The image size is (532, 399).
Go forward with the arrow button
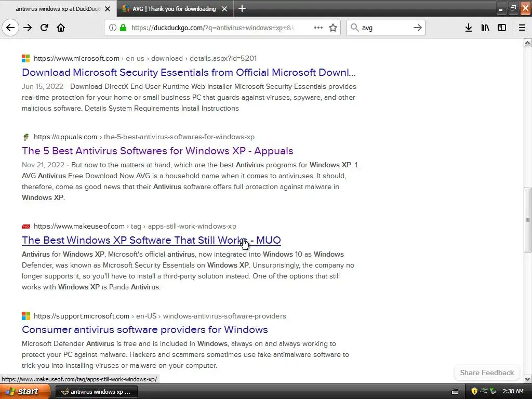(28, 28)
